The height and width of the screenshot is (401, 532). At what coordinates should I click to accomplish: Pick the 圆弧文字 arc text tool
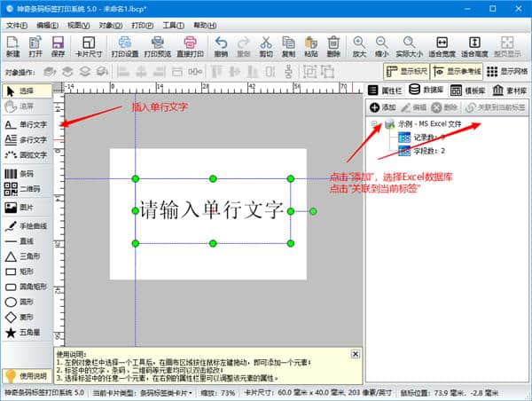[x=27, y=154]
